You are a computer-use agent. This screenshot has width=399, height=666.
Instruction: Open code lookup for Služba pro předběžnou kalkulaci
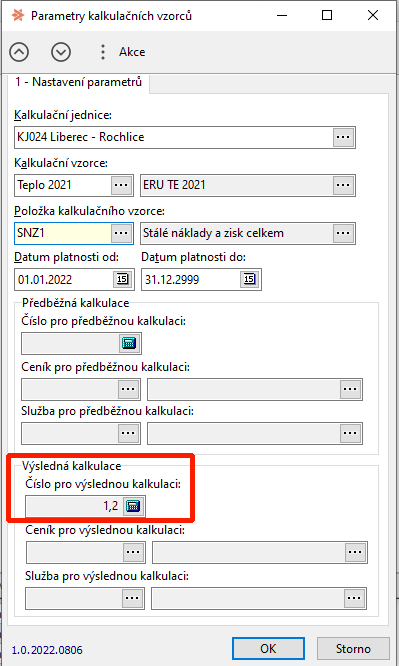coord(129,433)
